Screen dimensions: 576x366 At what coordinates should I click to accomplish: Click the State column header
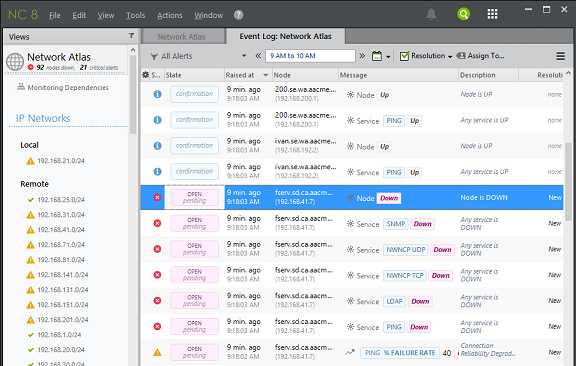pyautogui.click(x=194, y=75)
